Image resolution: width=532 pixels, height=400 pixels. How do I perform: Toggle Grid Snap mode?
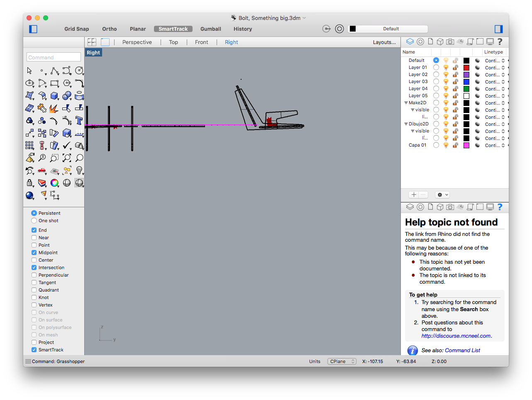pos(77,29)
